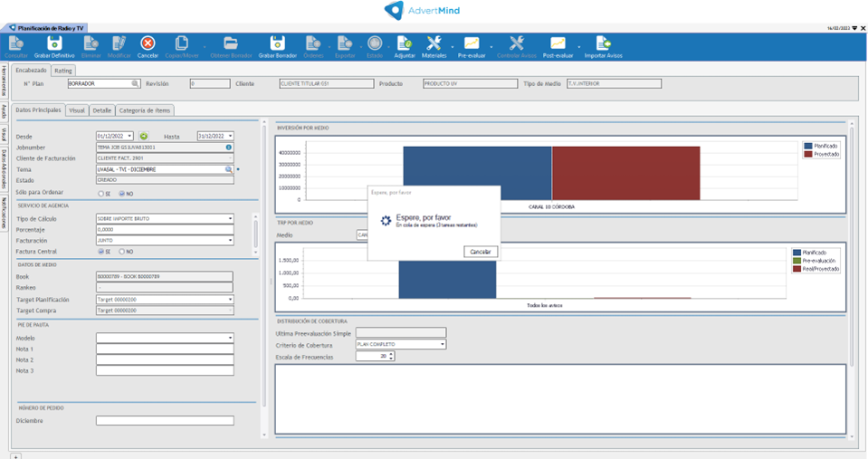Viewport: 868px width, 459px height.
Task: Click the Servicio de Agencia scrollbar
Action: (255, 234)
